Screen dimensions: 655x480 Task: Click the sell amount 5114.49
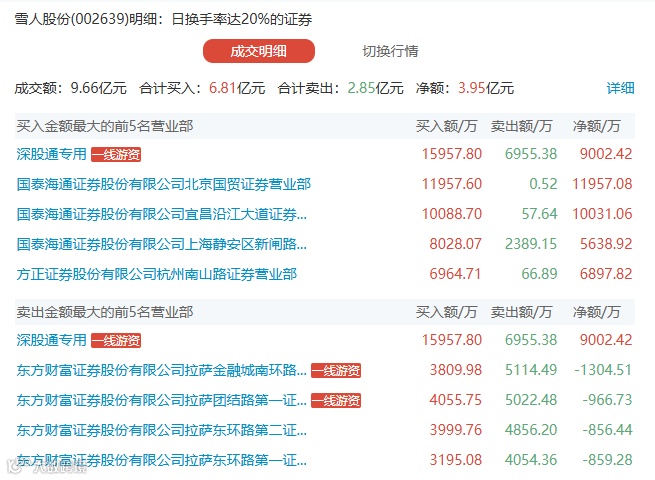pyautogui.click(x=531, y=370)
